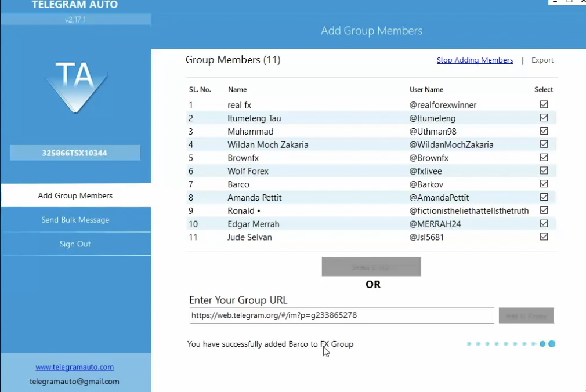The width and height of the screenshot is (586, 392).
Task: Uncheck the Edgar Merrah checkbox
Action: [x=544, y=223]
